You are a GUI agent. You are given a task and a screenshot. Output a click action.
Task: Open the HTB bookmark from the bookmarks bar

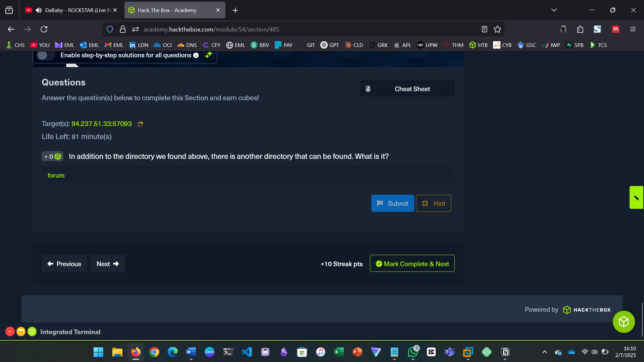click(479, 45)
